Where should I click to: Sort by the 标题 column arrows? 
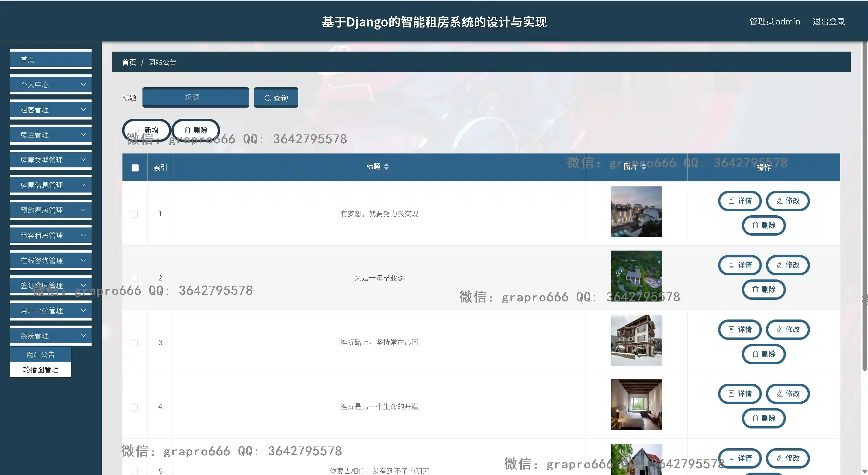tap(386, 167)
